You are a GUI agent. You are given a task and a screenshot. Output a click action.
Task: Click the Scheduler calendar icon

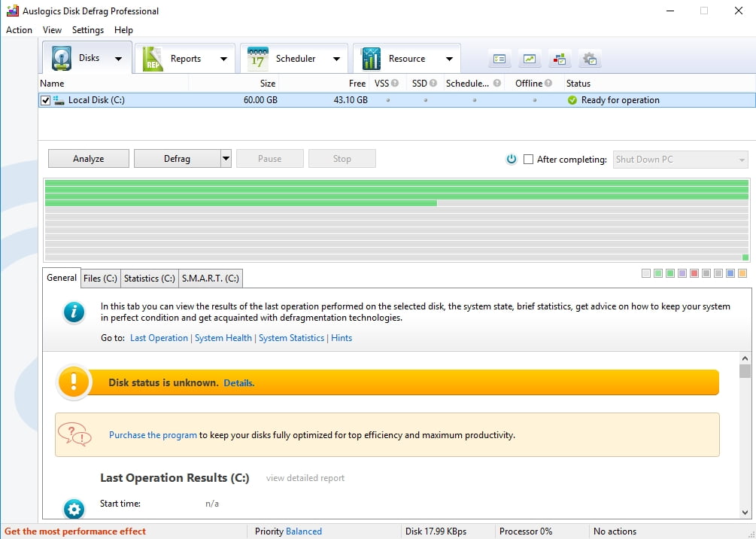(257, 59)
